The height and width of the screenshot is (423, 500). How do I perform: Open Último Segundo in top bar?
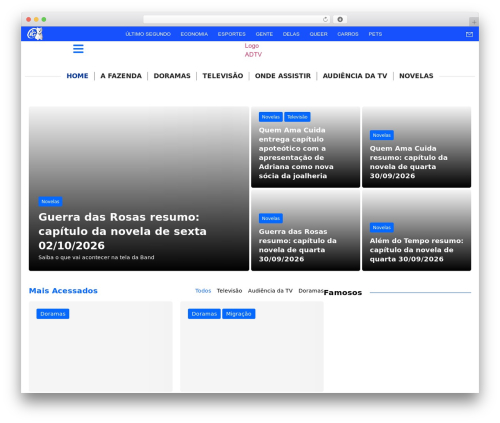point(148,34)
